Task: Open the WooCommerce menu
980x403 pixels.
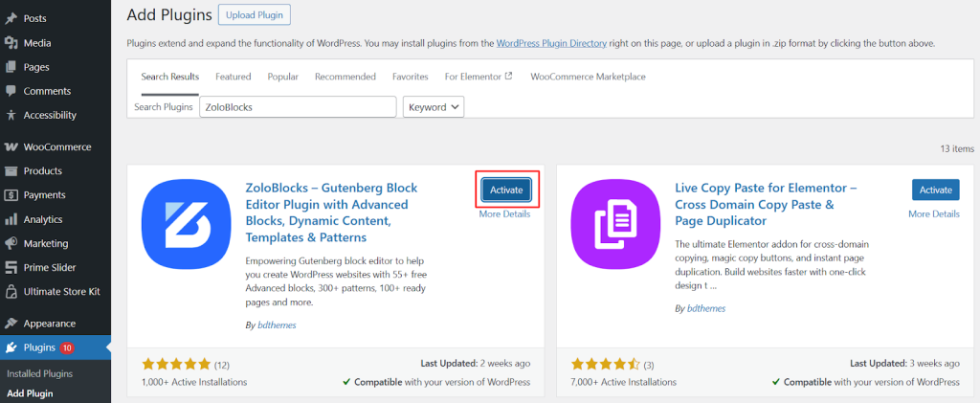Action: (x=56, y=146)
